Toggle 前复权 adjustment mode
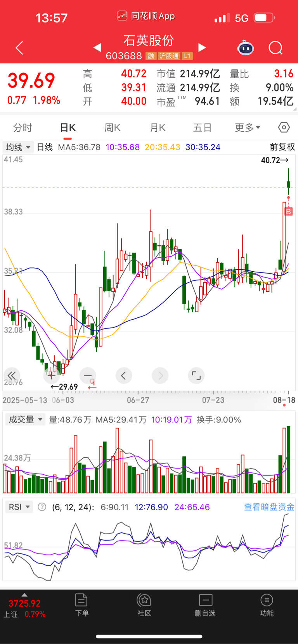The image size is (298, 644). (282, 147)
